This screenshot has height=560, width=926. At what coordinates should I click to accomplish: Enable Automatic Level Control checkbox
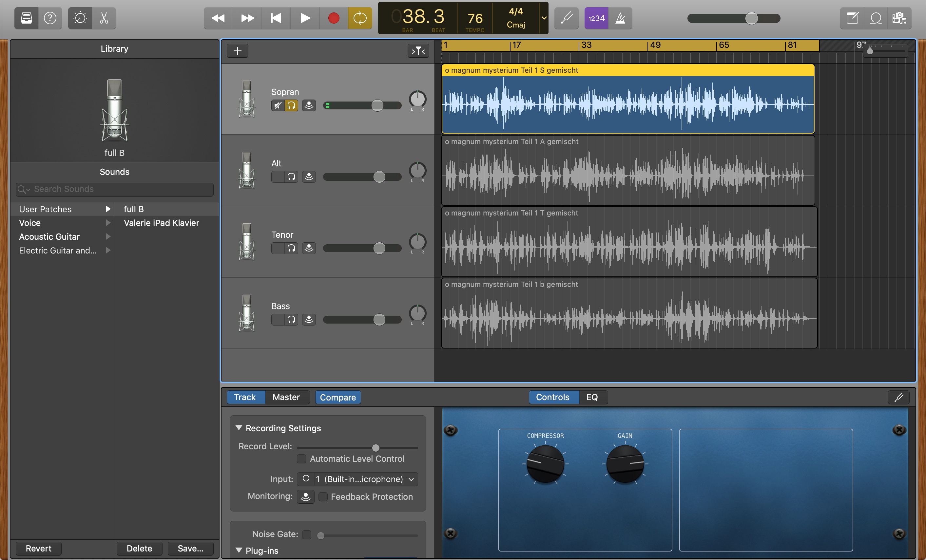(x=301, y=458)
